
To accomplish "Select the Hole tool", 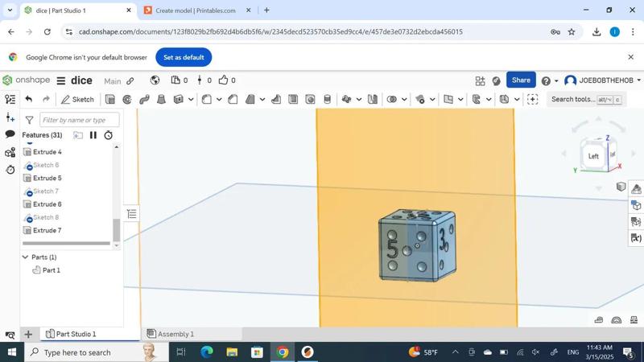I will point(310,99).
